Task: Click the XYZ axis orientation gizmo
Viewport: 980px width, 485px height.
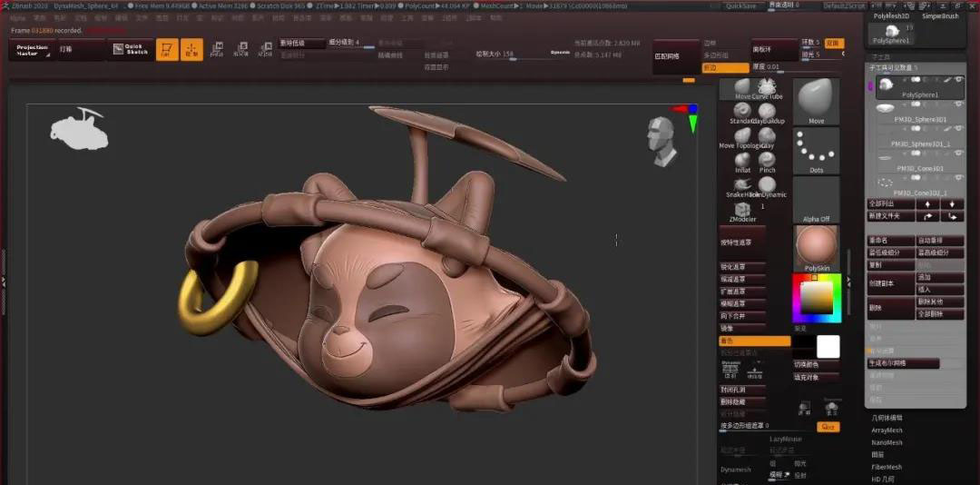Action: (x=688, y=118)
